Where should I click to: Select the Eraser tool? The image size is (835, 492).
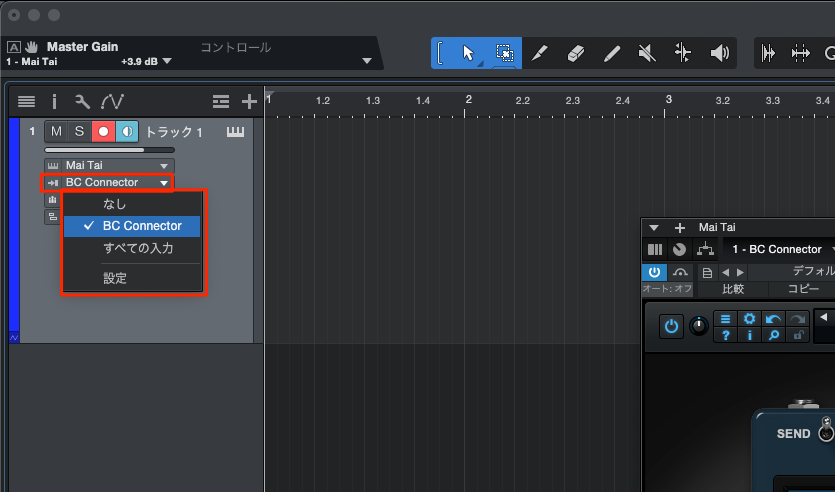576,53
